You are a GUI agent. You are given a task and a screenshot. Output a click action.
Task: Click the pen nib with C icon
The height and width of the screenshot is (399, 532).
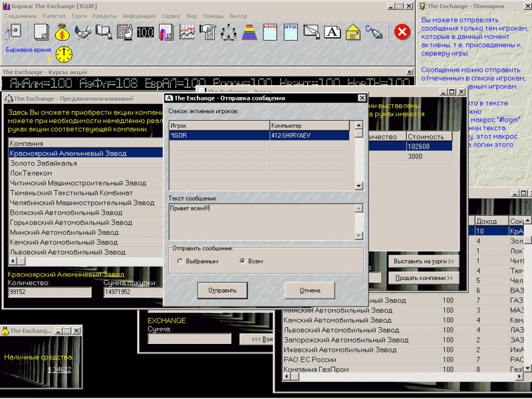(374, 32)
